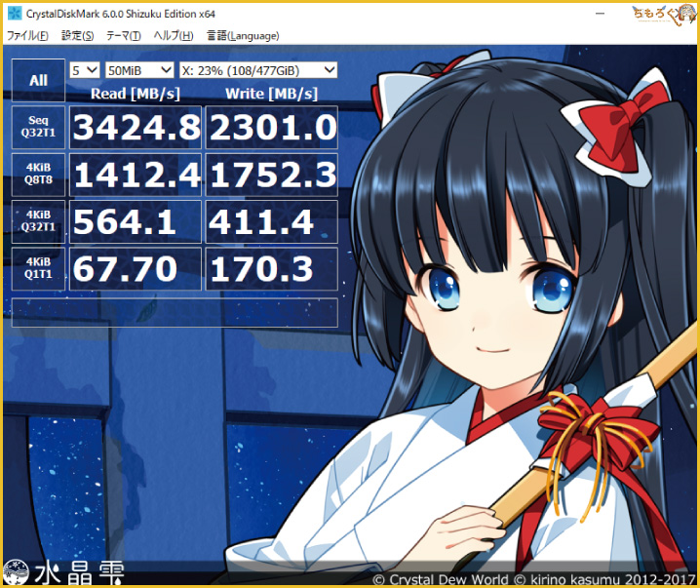Select 4KiB Q8T8 write value 1752.3
Viewport: 700px width, 588px height.
[271, 175]
